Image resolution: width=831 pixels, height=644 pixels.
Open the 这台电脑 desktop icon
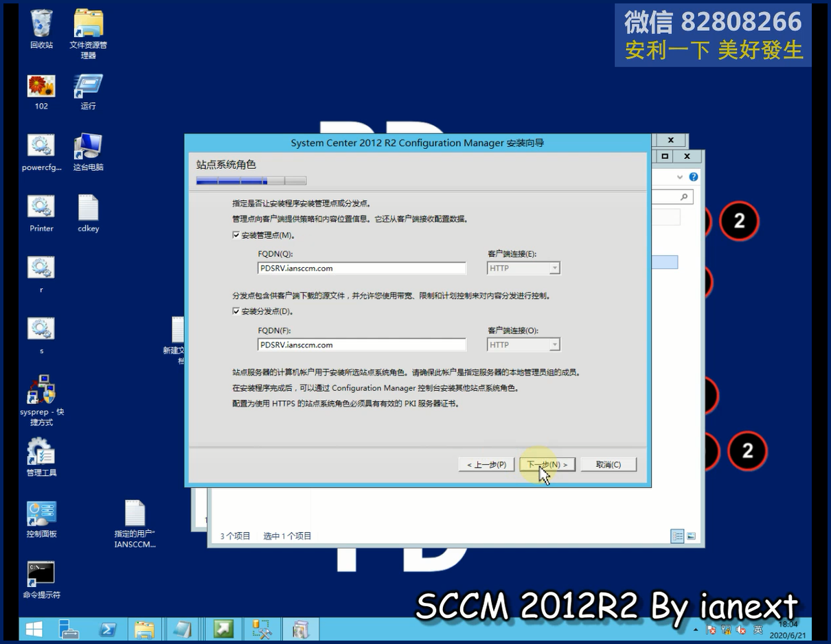(88, 153)
